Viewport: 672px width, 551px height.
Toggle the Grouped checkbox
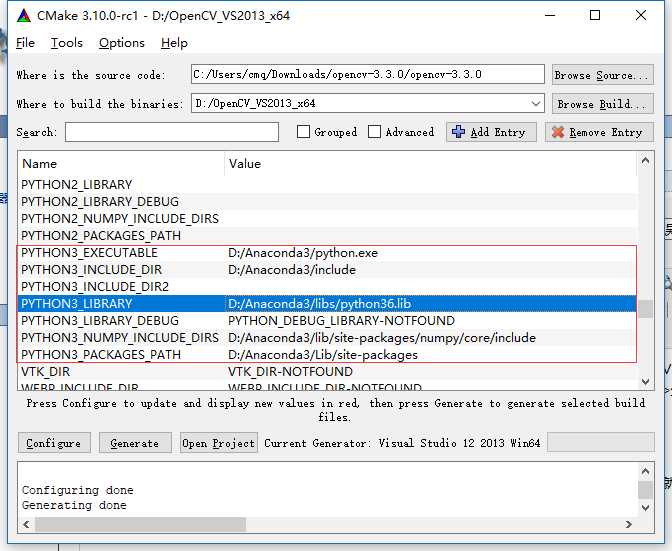pos(303,132)
